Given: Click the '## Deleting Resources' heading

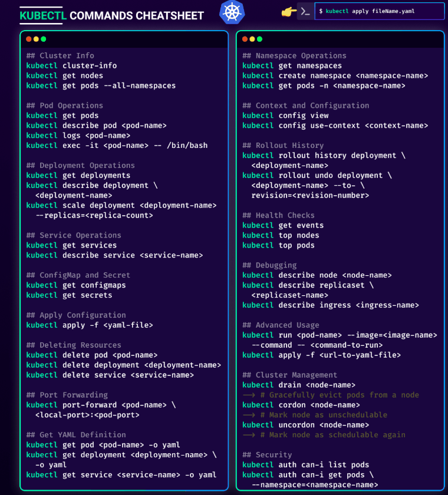Looking at the screenshot, I should pos(74,345).
